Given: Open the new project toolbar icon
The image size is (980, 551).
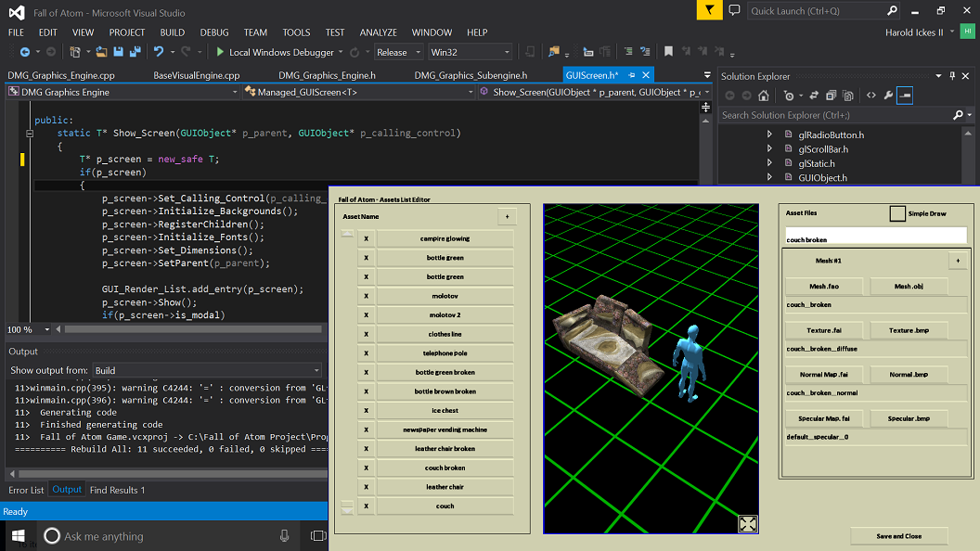Looking at the screenshot, I should 75,53.
